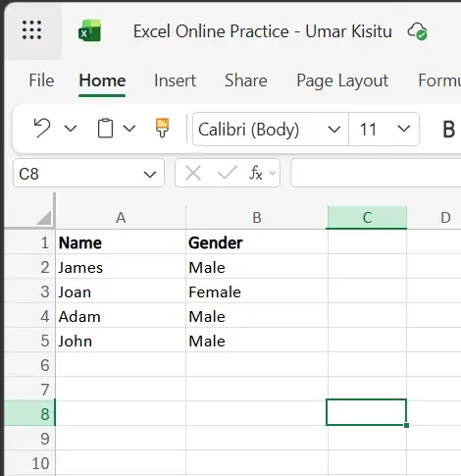The width and height of the screenshot is (461, 476).
Task: Click the Select All corner triangle
Action: (44, 218)
